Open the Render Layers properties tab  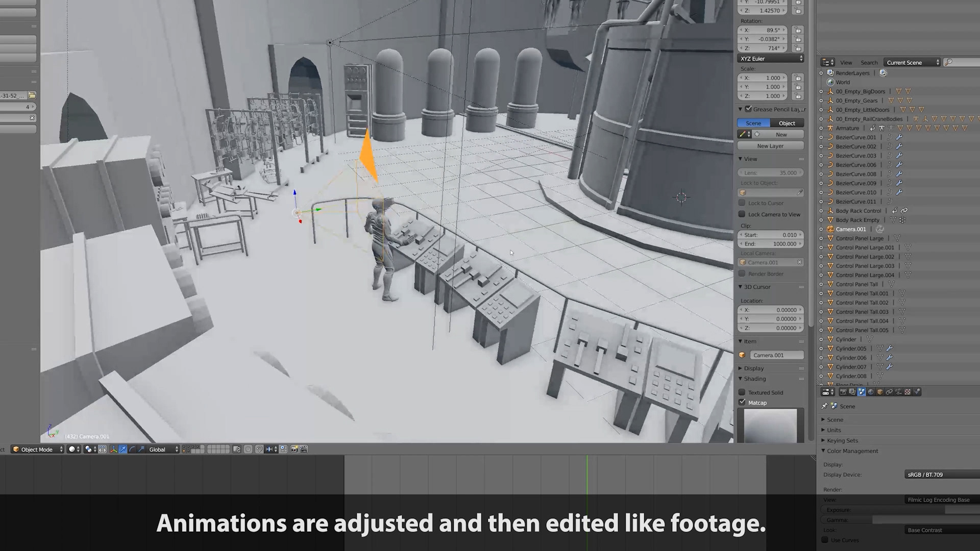(x=852, y=392)
